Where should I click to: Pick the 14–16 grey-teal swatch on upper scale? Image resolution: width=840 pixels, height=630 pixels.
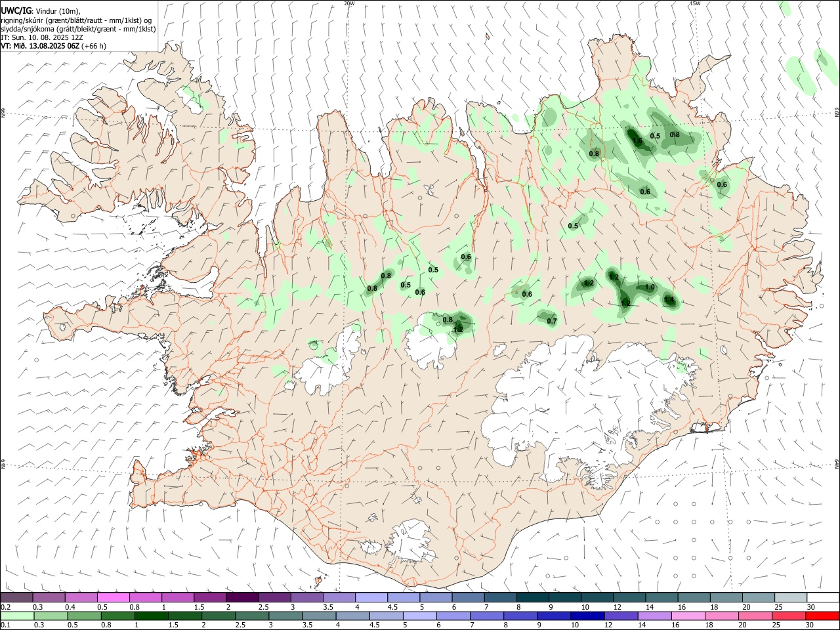coord(661,597)
